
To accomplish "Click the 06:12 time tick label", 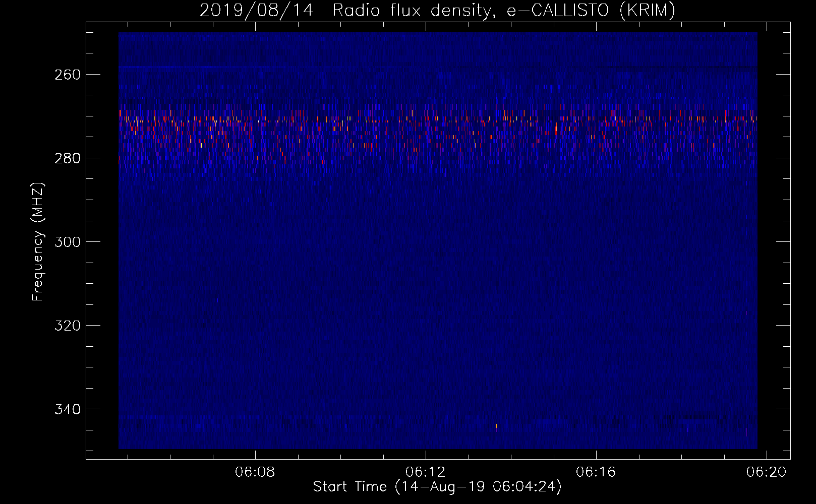I will 426,472.
